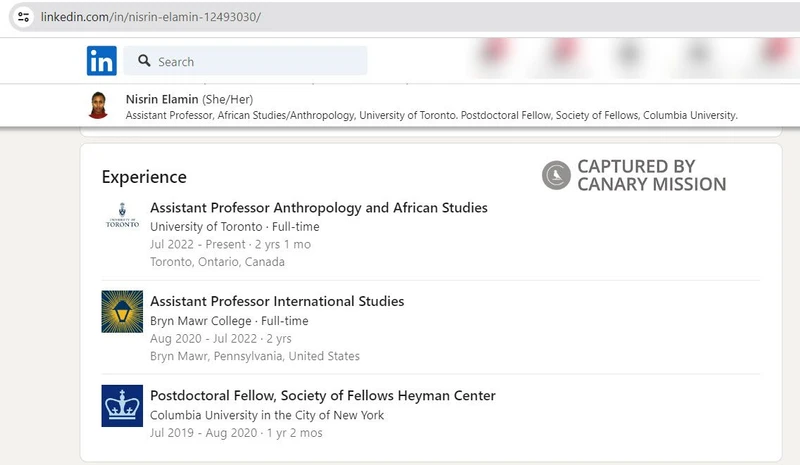This screenshot has height=465, width=800.
Task: Open the Columbia University crown logo
Action: pos(122,406)
